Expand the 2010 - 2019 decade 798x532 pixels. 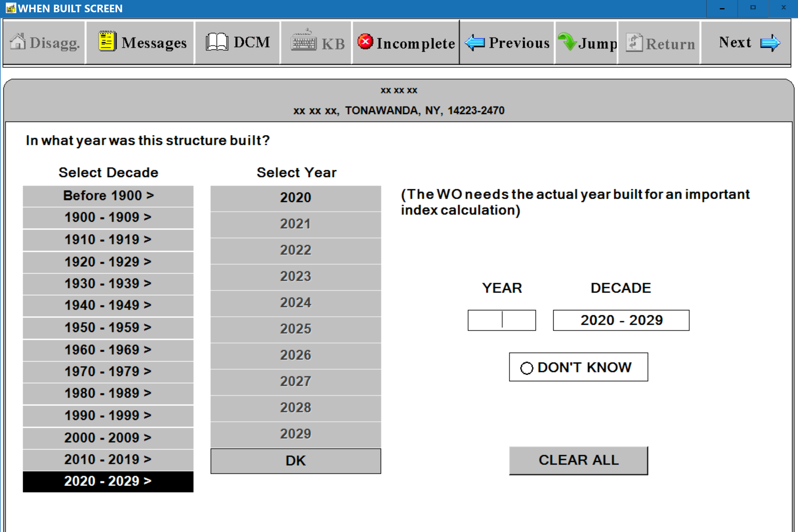point(108,459)
